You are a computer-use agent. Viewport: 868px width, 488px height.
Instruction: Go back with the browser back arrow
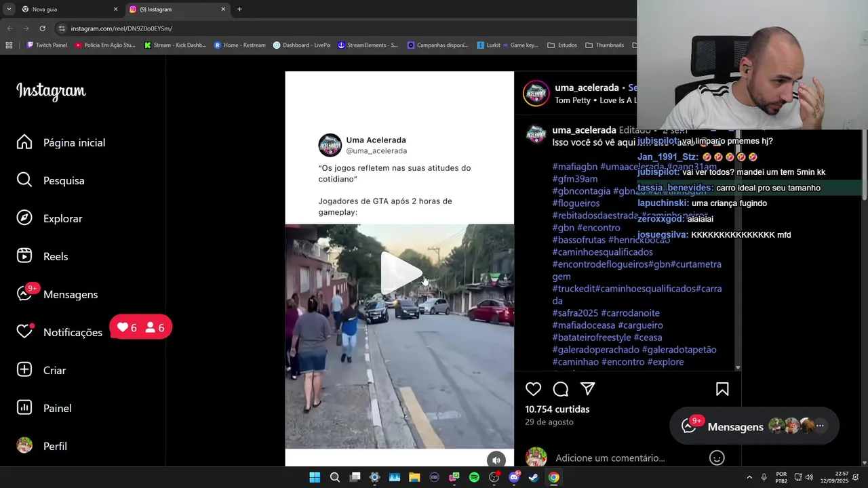(9, 28)
